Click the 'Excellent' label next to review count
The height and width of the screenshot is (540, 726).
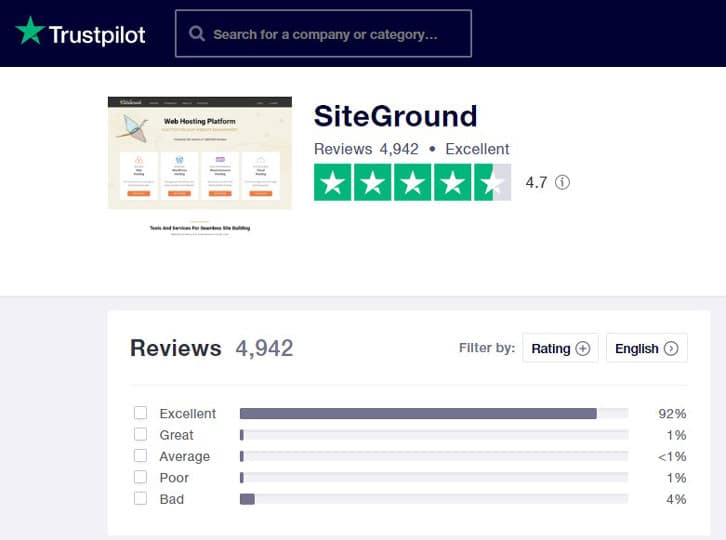477,149
